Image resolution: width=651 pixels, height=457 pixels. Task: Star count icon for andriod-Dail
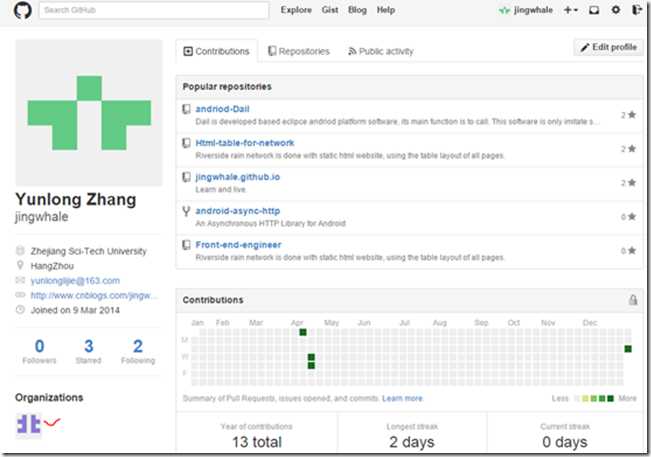tap(632, 115)
